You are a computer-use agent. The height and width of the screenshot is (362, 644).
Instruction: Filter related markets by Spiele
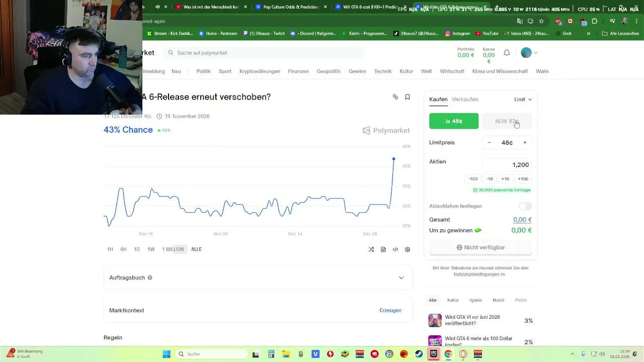pos(475,300)
